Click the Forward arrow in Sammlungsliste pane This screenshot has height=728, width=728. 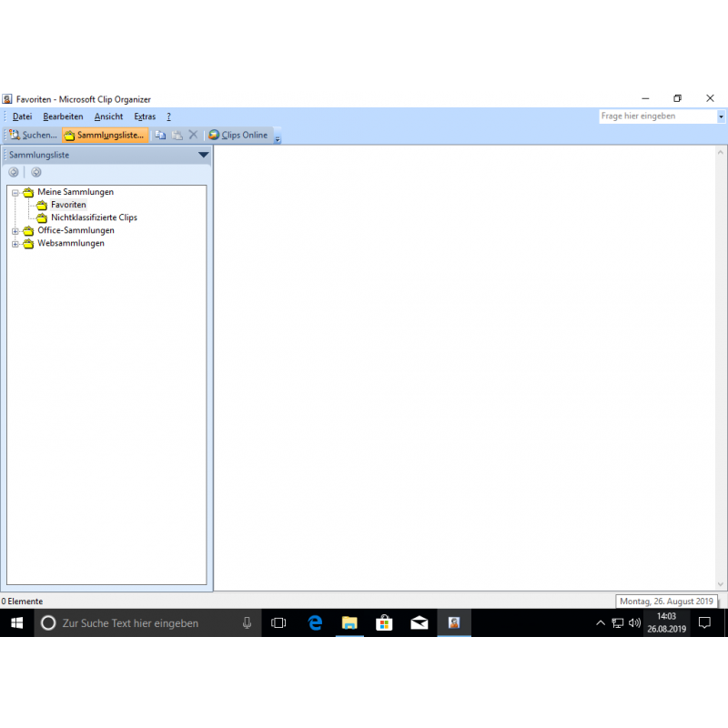pyautogui.click(x=36, y=172)
